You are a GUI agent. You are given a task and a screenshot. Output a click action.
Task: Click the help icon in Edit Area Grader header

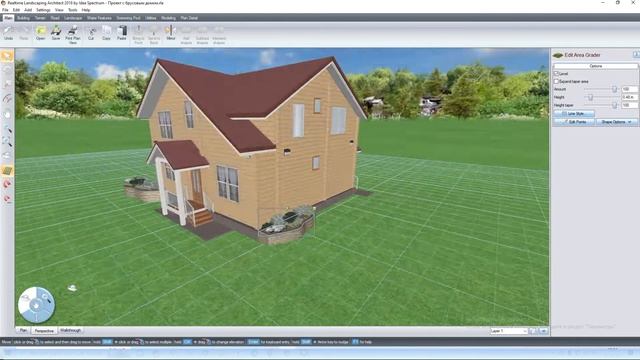click(x=636, y=54)
